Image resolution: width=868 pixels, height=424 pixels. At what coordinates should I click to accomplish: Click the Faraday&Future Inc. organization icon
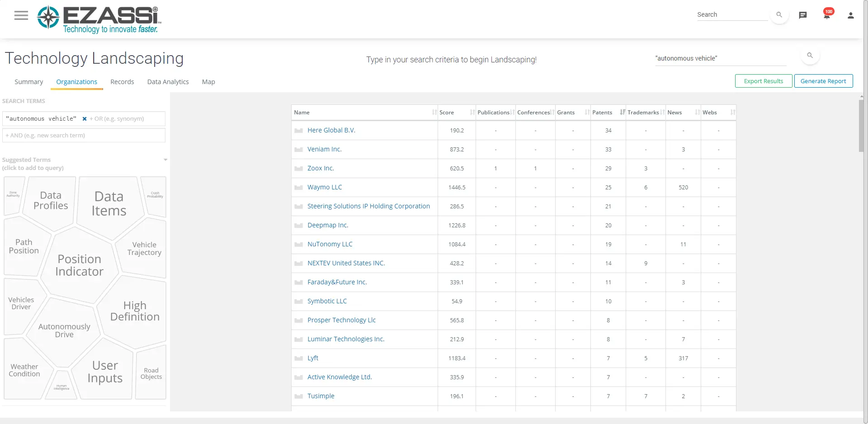pos(298,283)
